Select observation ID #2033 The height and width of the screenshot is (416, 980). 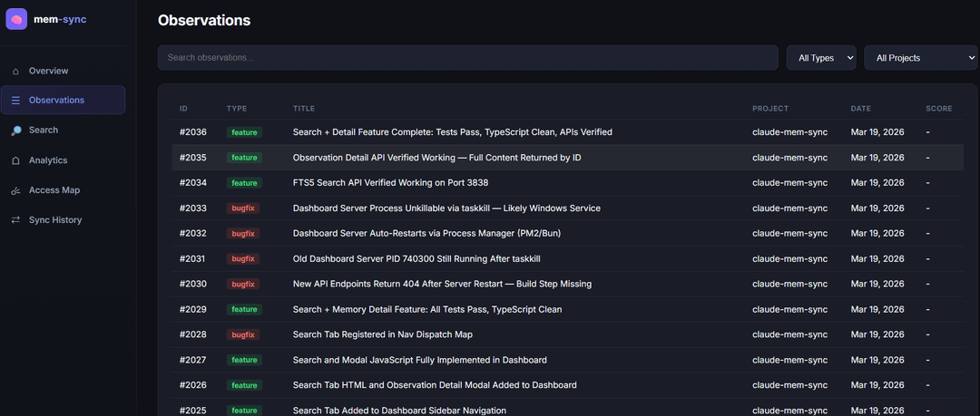click(x=193, y=208)
